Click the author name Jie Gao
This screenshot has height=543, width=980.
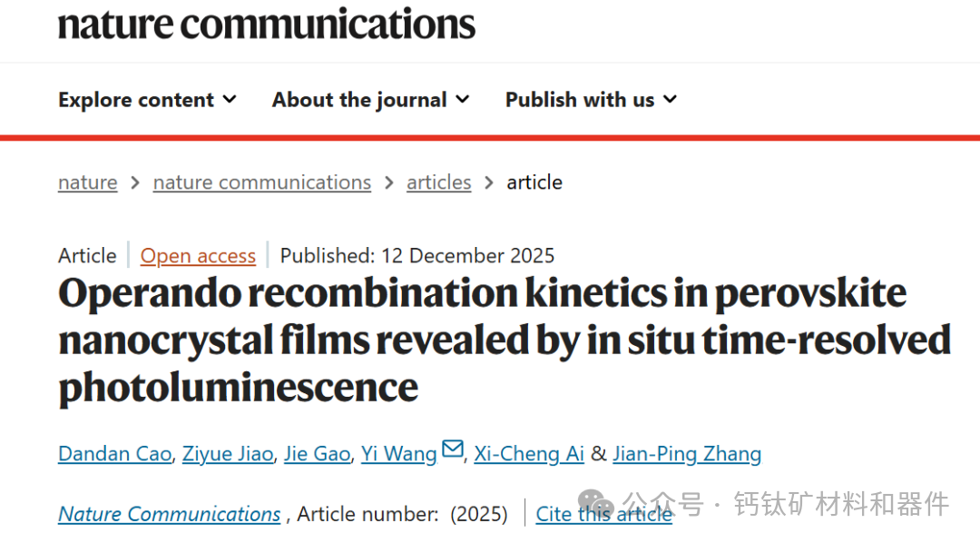pos(317,454)
